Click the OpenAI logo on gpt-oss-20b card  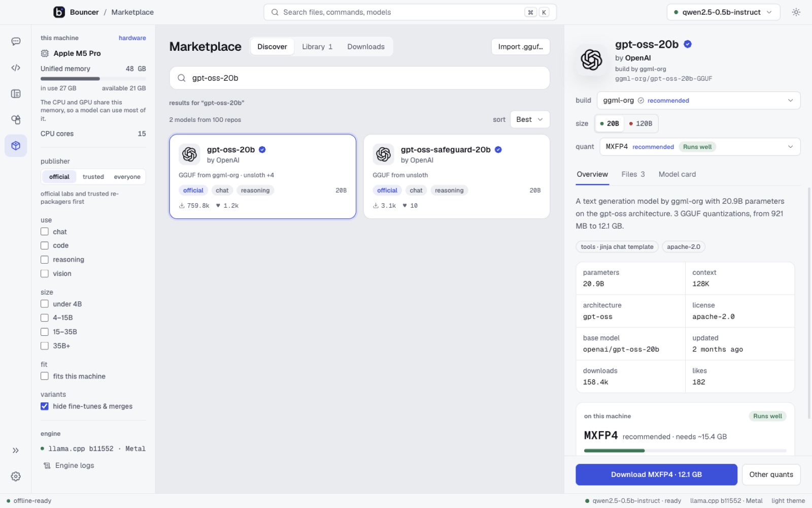point(189,154)
